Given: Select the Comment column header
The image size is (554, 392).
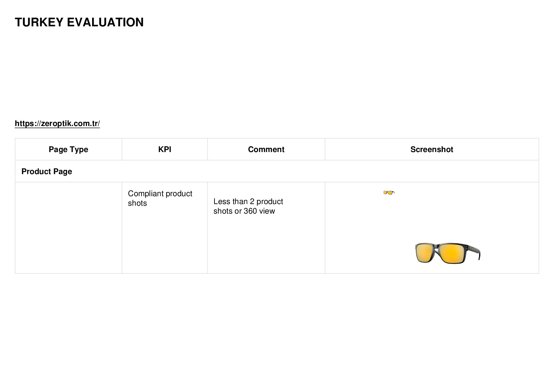Looking at the screenshot, I should click(266, 149).
